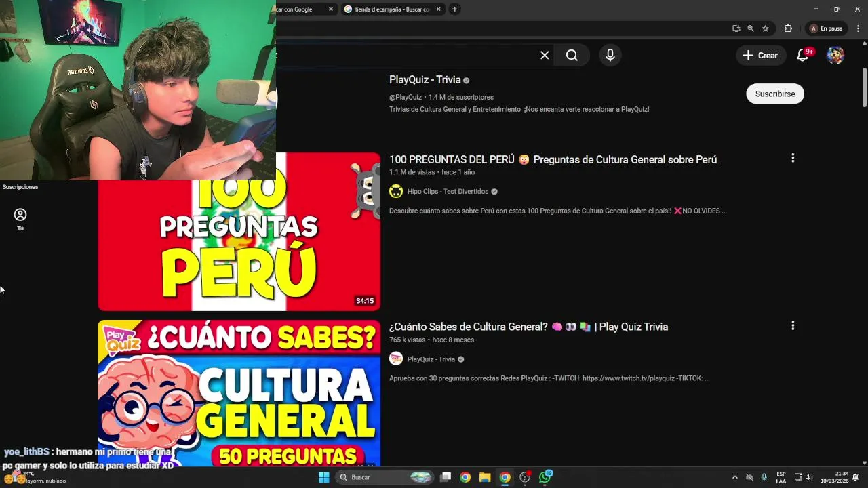Viewport: 868px width, 488px height.
Task: Open the clock showing 21:34
Action: pos(834,477)
